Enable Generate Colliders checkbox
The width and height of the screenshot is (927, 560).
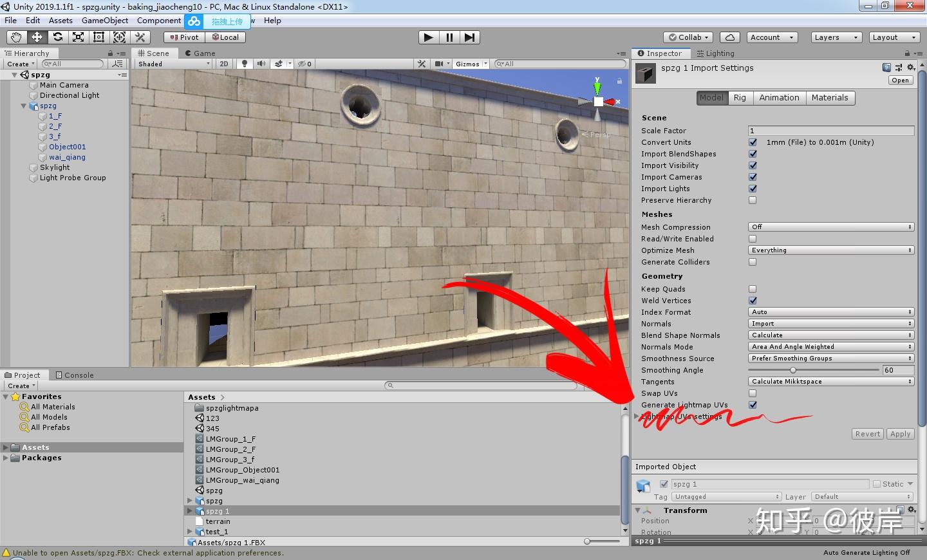tap(753, 262)
